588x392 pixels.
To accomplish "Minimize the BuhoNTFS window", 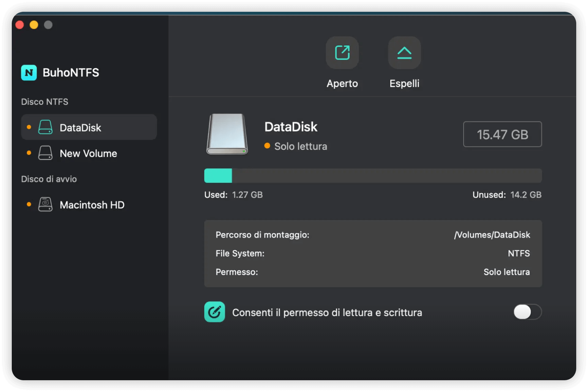I will click(34, 25).
